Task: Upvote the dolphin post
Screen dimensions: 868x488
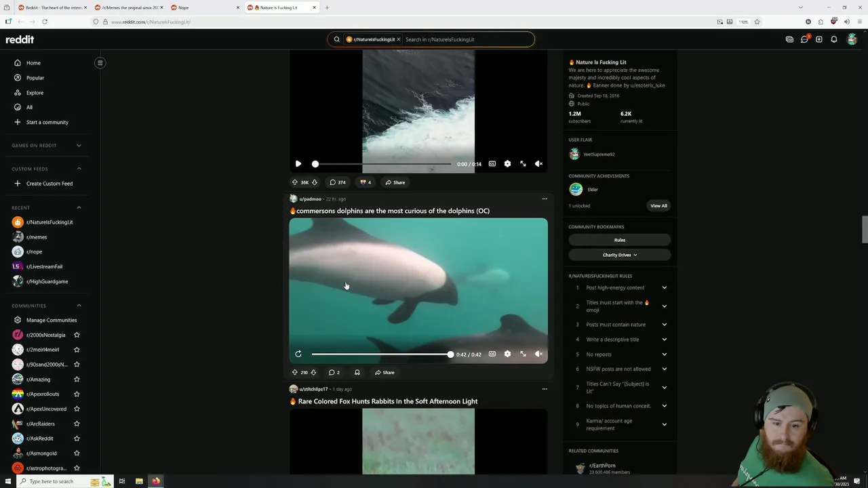Action: tap(295, 373)
